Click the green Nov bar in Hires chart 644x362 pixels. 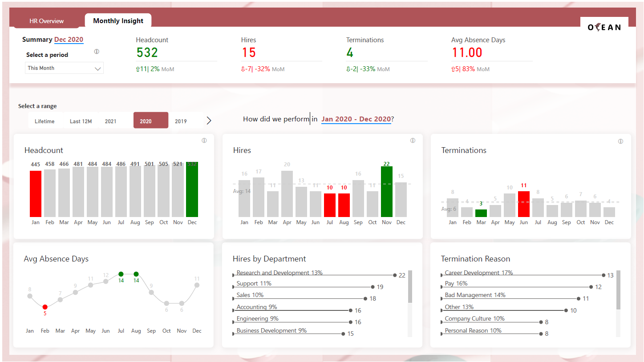(387, 192)
